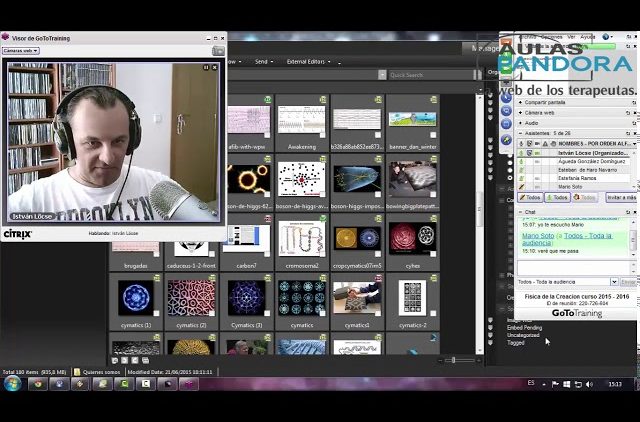Tick the checkbox on the cropcymatics07im5 thumbnail
The height and width of the screenshot is (422, 640).
click(378, 254)
